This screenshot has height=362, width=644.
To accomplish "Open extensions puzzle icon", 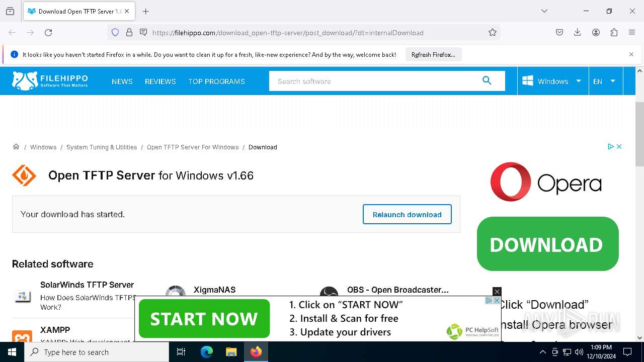I will click(x=614, y=33).
